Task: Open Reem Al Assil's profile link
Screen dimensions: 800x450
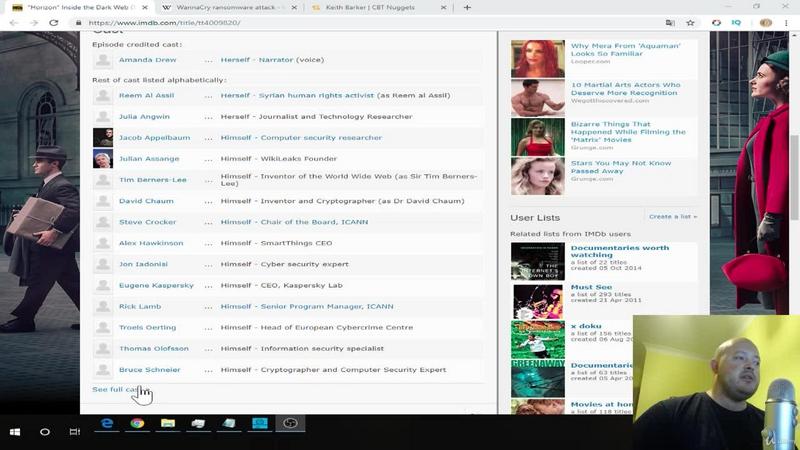Action: point(146,95)
